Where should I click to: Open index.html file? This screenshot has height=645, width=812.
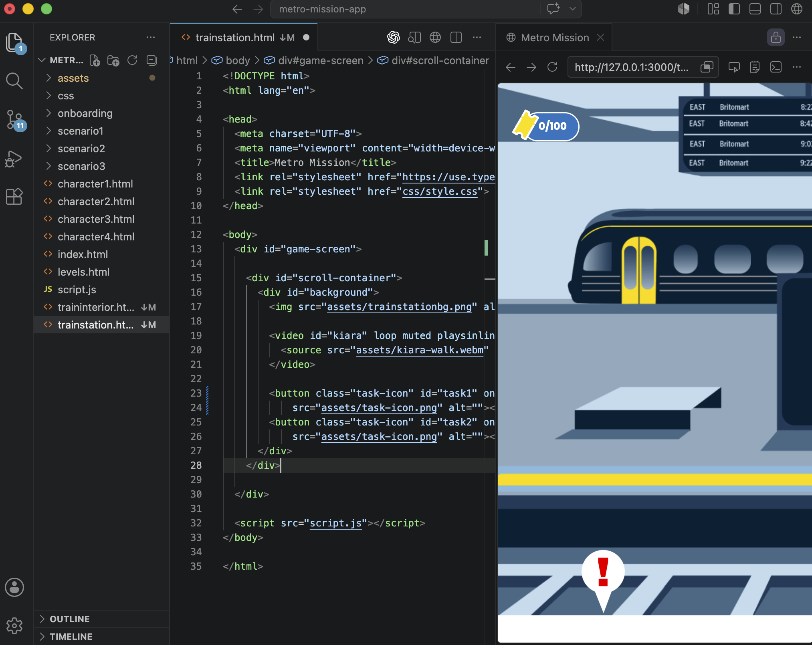101,254
